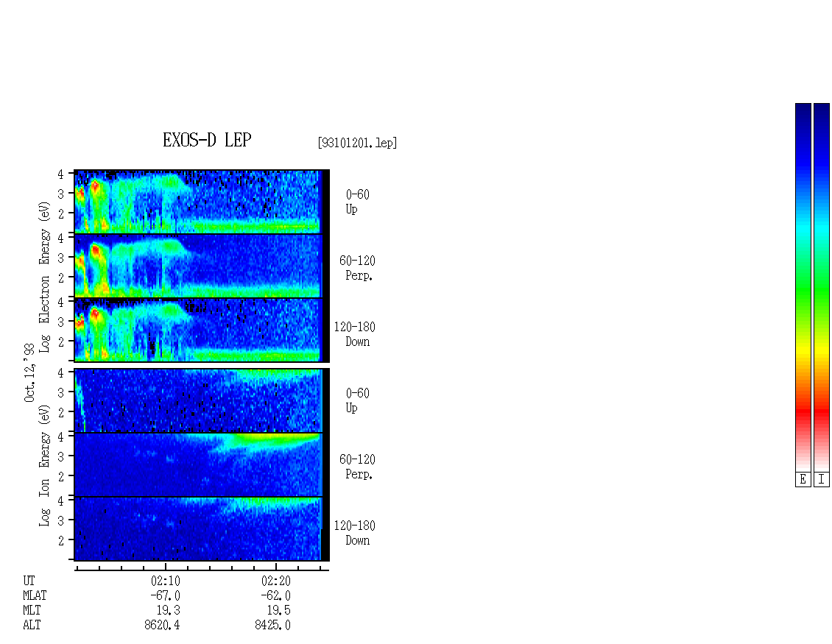
Task: Click the MLT value 19.3
Action: [168, 610]
